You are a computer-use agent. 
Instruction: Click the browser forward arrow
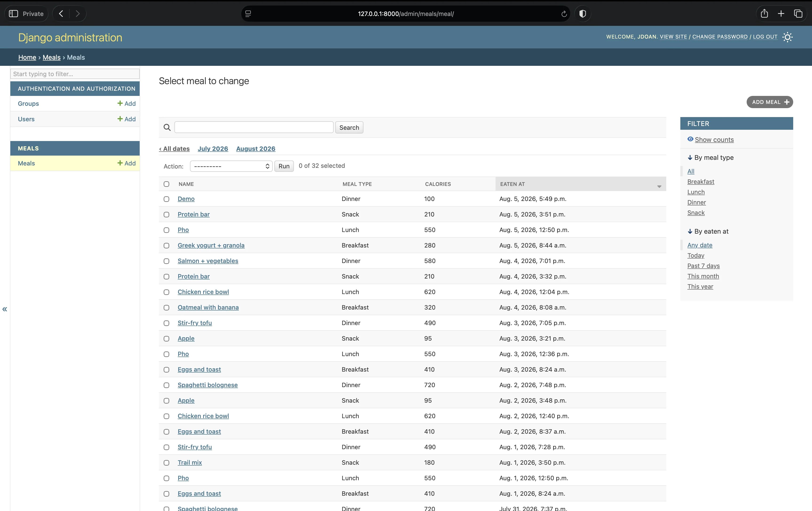tap(78, 14)
